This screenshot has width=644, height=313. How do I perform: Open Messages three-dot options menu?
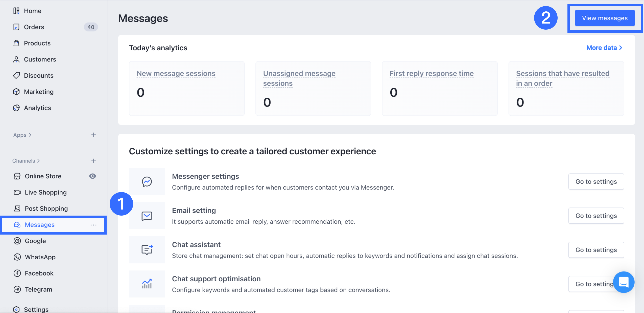93,225
